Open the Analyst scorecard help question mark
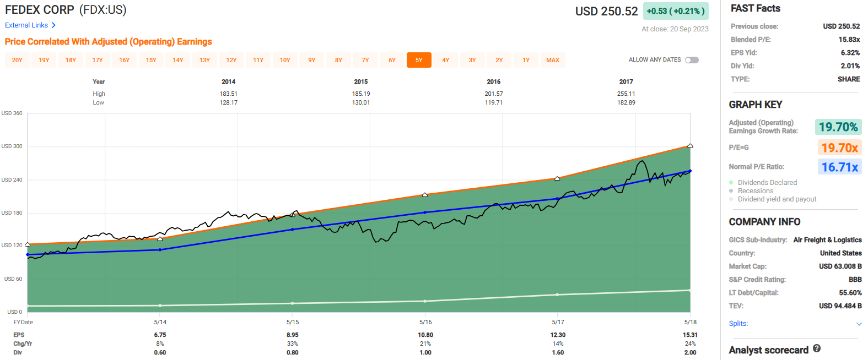The width and height of the screenshot is (868, 360). pos(817,348)
